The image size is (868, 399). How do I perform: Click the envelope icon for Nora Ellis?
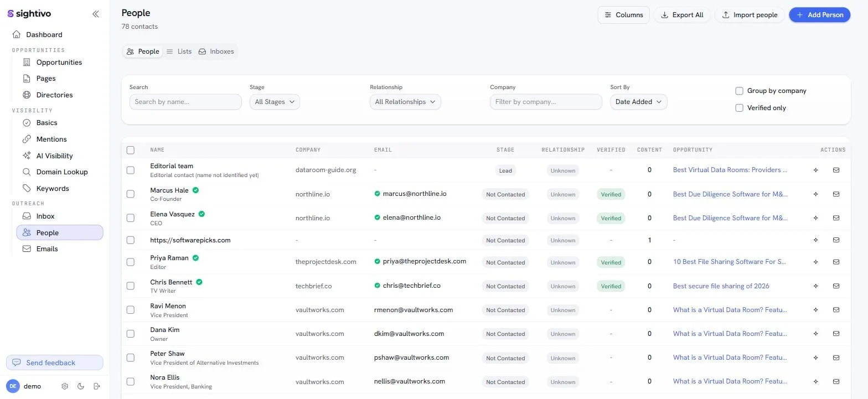[x=836, y=382]
